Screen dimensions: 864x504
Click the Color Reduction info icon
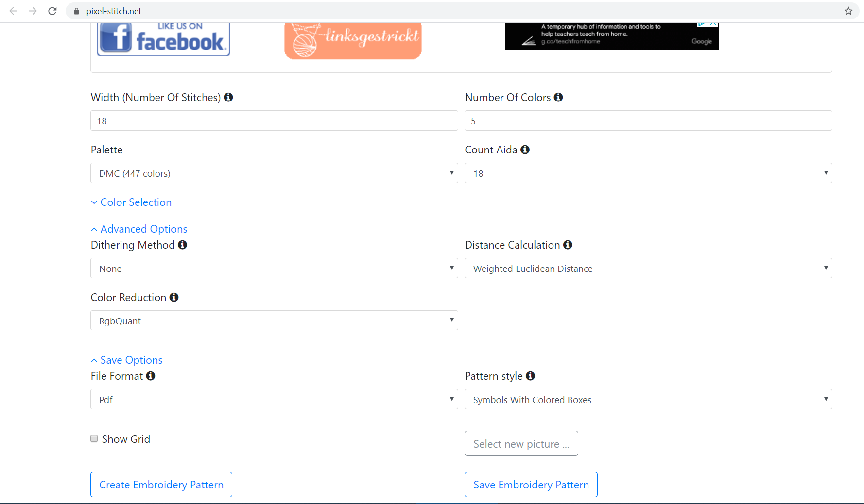tap(174, 297)
